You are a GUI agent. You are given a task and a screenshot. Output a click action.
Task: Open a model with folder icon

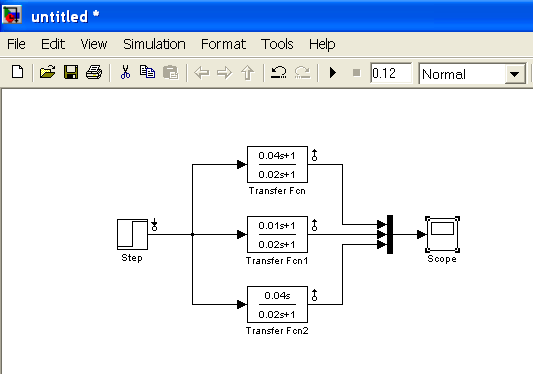pos(47,72)
